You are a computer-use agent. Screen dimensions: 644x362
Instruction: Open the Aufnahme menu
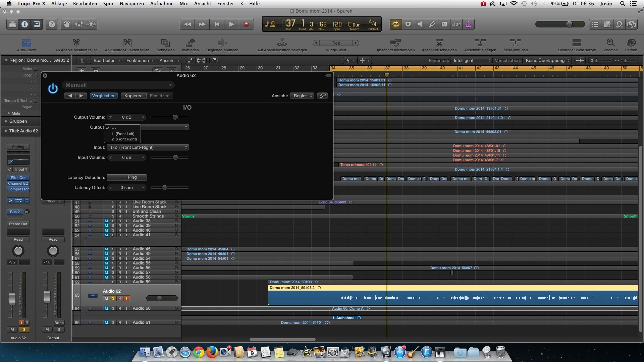(162, 4)
